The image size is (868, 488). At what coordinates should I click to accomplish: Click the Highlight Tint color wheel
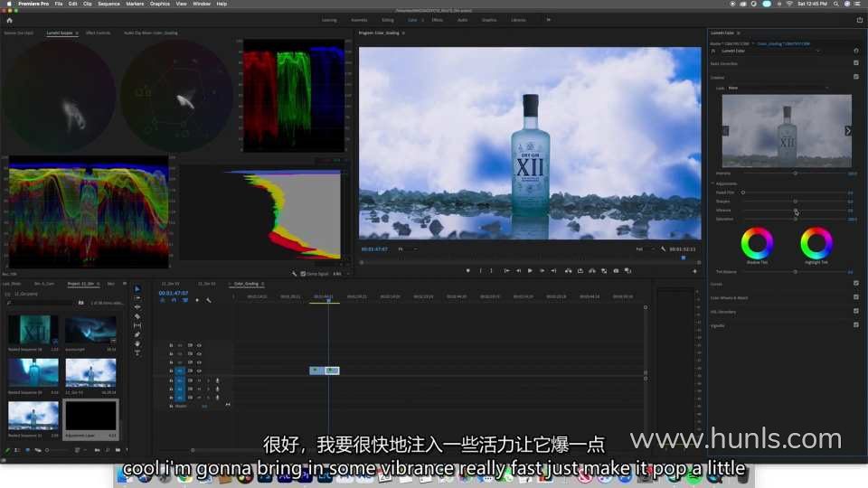(816, 243)
